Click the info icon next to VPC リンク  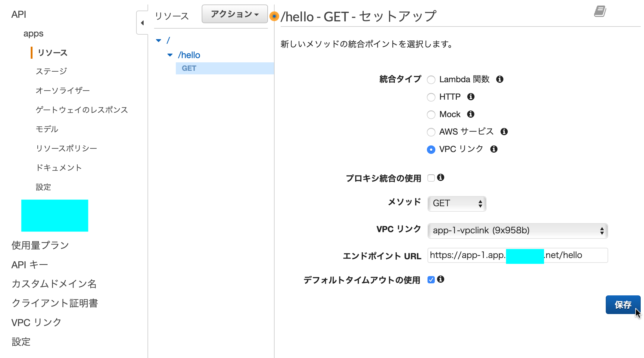[x=493, y=149]
